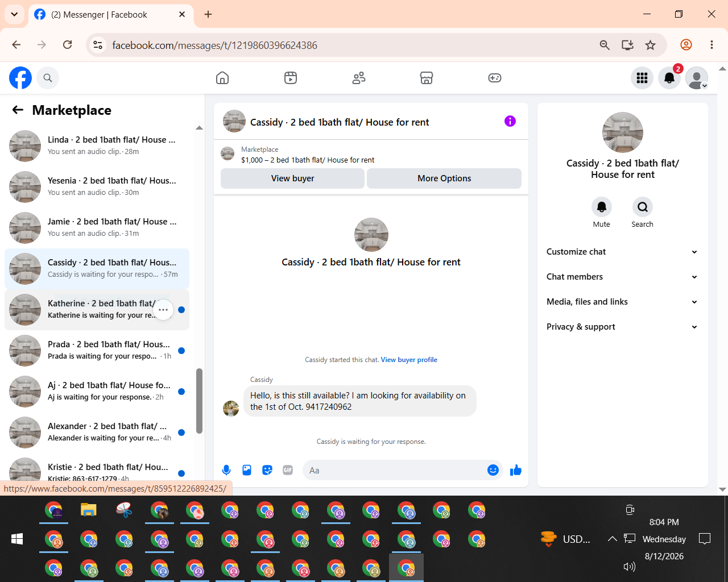
Task: Go to Facebook Home feed
Action: click(222, 78)
